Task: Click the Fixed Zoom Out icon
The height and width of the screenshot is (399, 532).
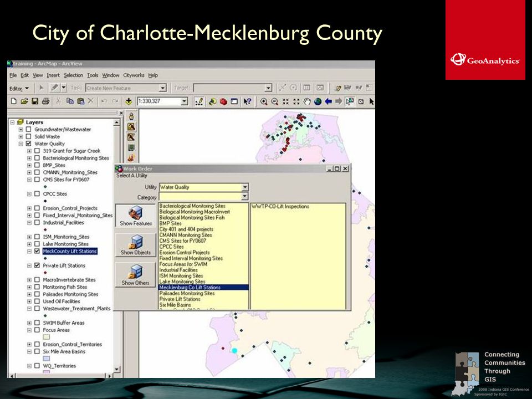Action: (296, 101)
